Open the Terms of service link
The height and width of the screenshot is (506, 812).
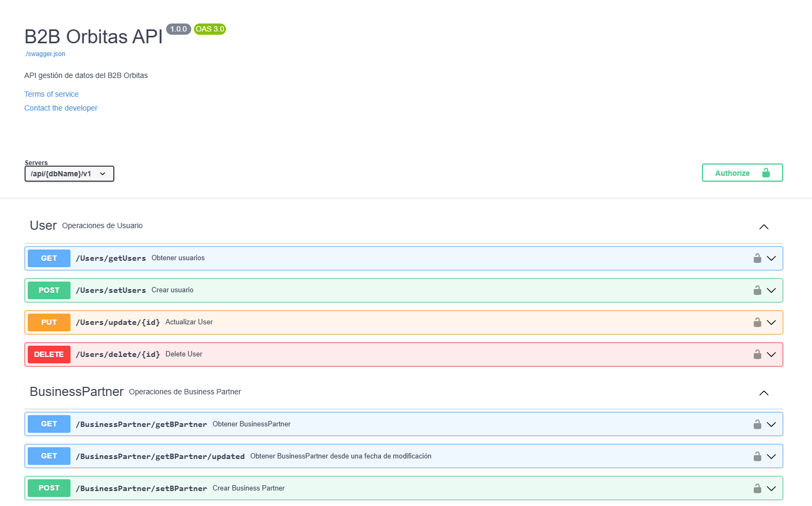(x=51, y=94)
